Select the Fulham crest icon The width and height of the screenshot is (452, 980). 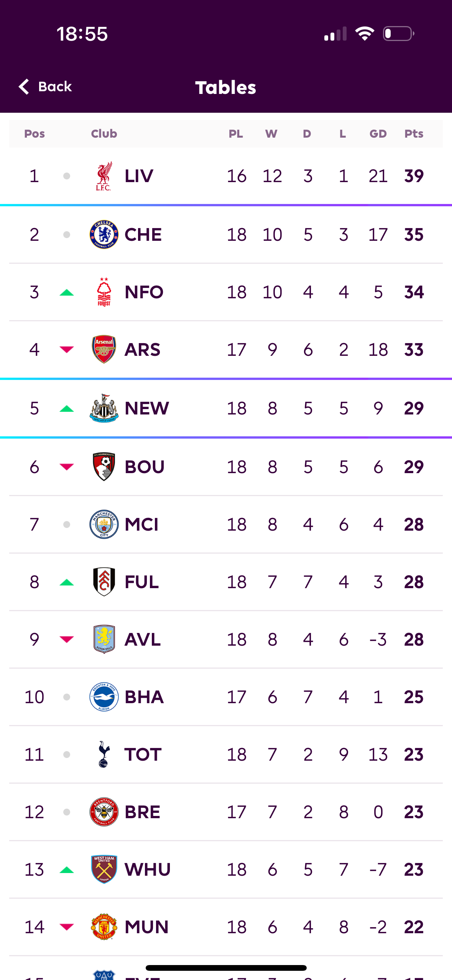[x=104, y=582]
